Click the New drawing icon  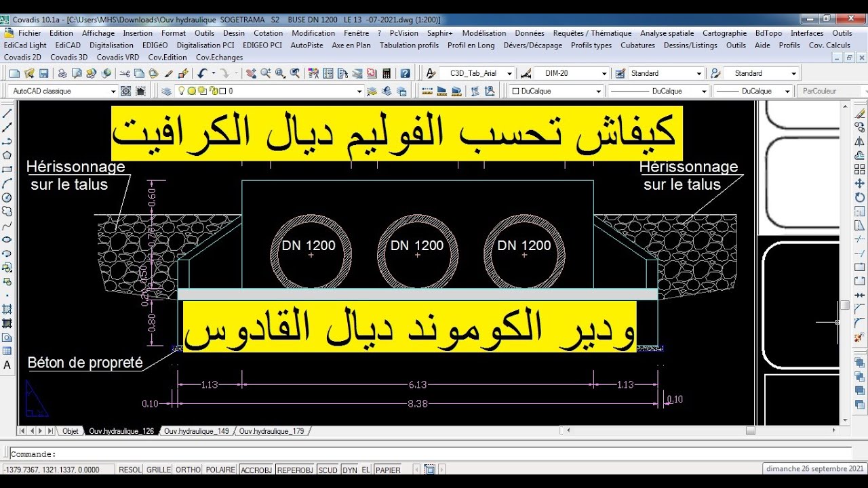click(14, 73)
